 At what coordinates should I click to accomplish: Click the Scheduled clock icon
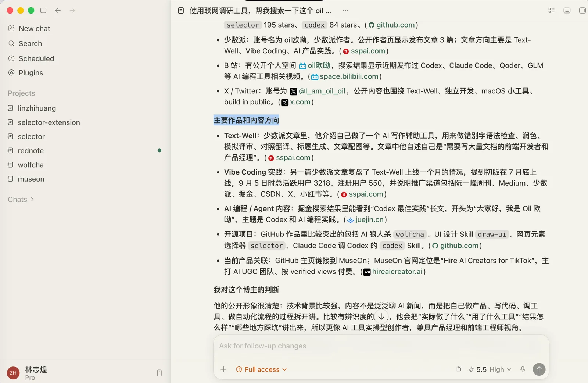[11, 58]
